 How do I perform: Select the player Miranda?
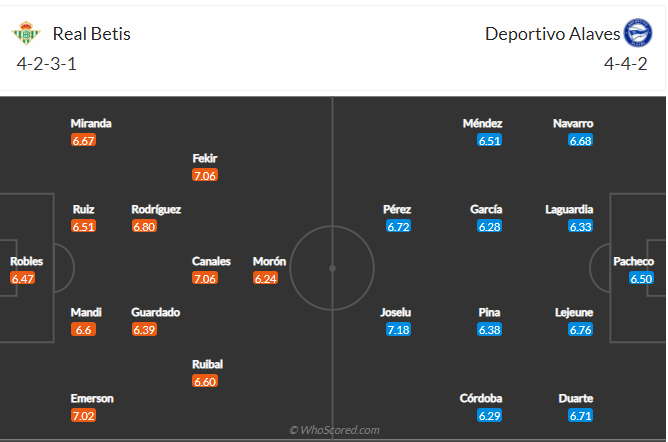(91, 123)
